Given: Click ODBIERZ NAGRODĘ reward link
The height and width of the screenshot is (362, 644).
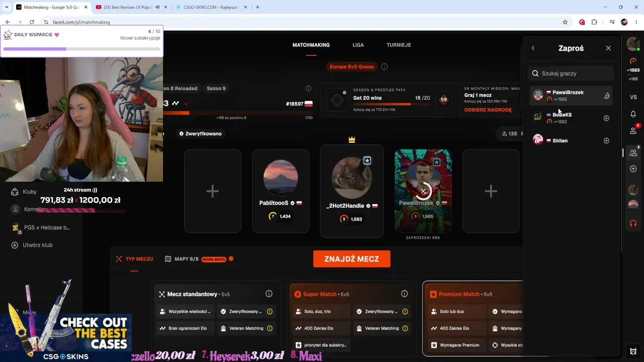Looking at the screenshot, I should coord(488,110).
